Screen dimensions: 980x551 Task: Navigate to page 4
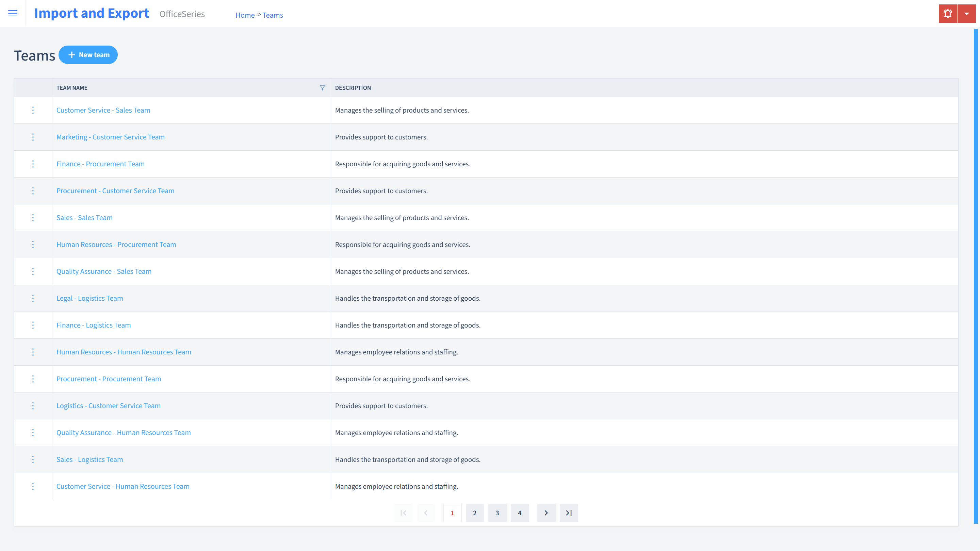tap(520, 513)
